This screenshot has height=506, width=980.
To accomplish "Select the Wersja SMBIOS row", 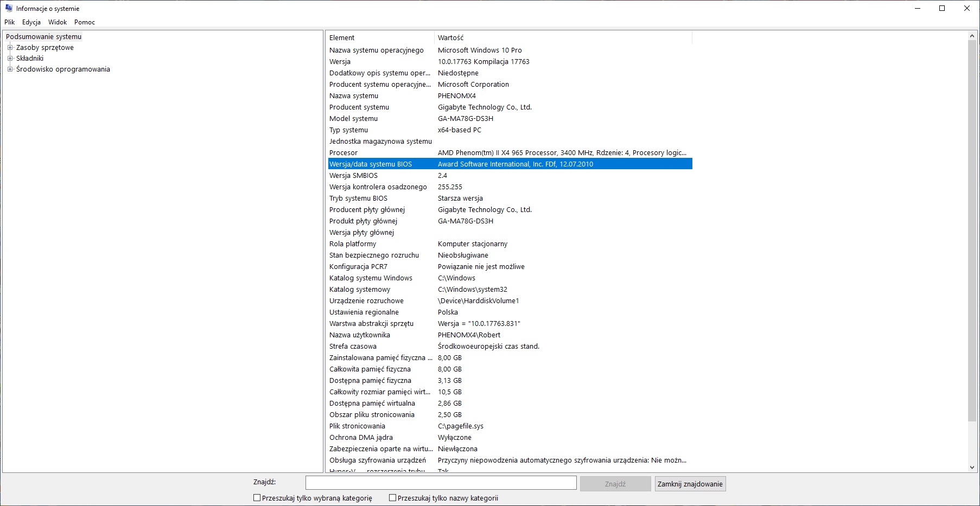I will tap(510, 176).
